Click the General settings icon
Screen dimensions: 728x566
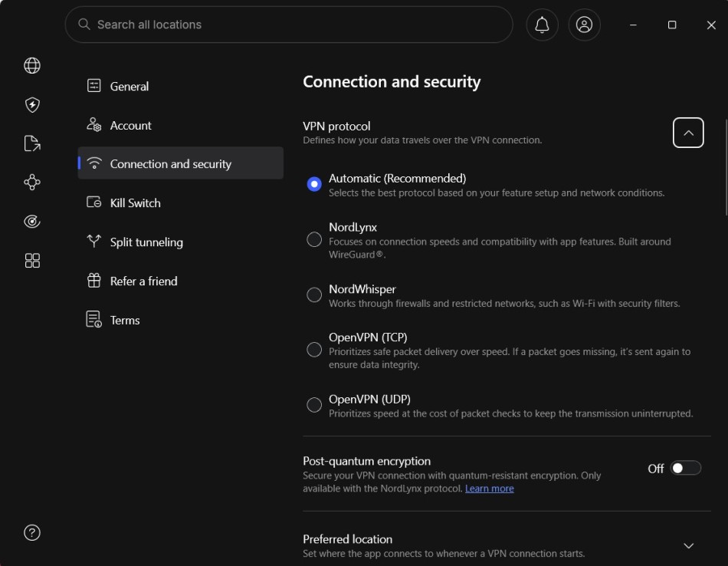(x=93, y=85)
